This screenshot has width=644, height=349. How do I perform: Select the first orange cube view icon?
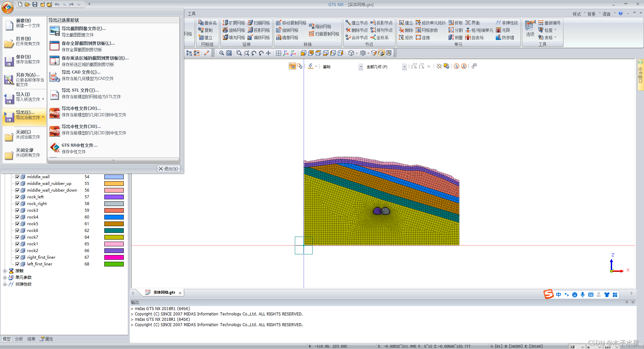(x=304, y=53)
